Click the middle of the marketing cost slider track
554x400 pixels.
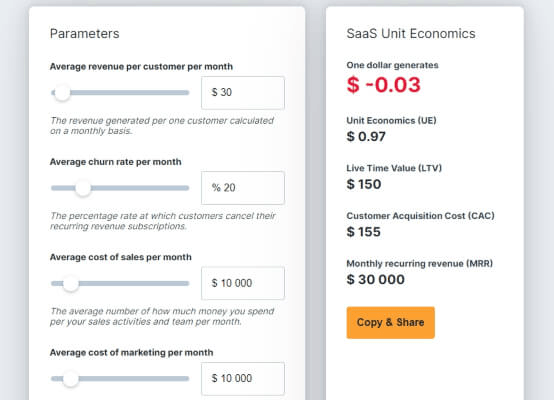tap(120, 379)
